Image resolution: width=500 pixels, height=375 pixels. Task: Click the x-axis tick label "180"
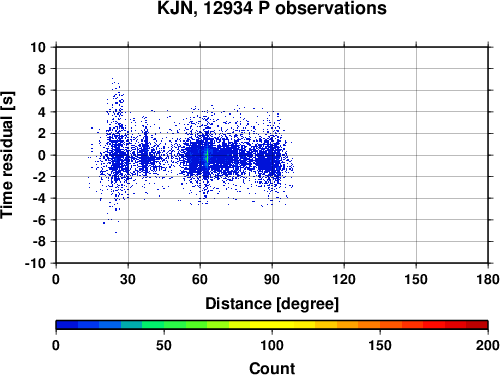[488, 279]
